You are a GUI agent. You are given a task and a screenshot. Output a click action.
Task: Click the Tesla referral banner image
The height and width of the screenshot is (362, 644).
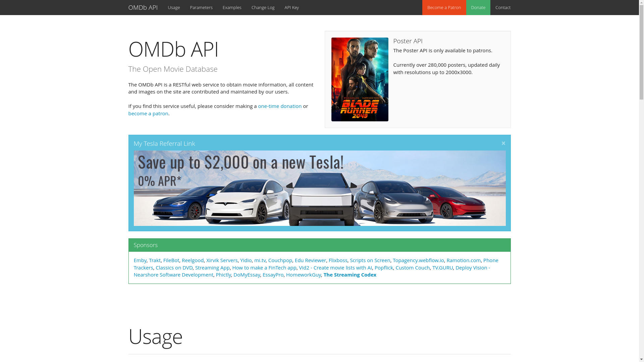coord(320,188)
